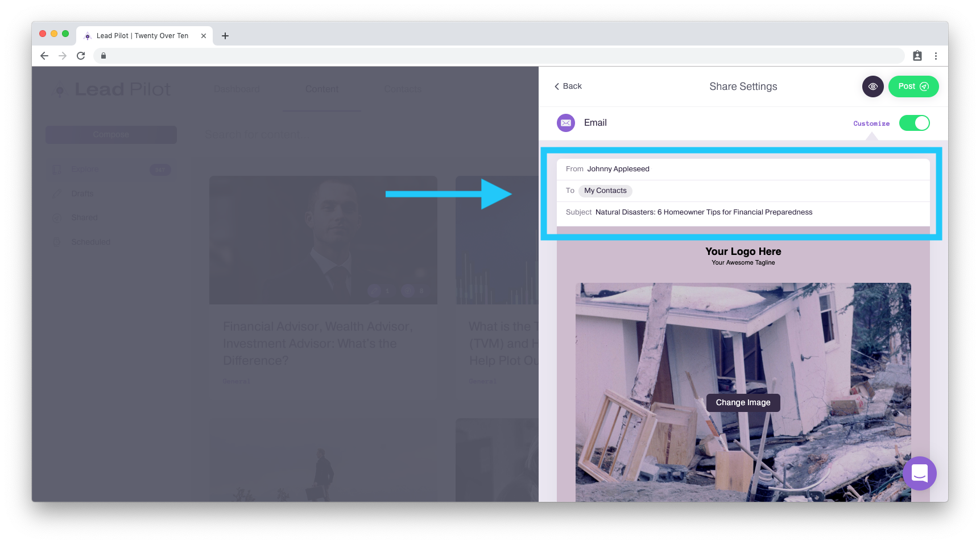
Task: Click the green Post button
Action: (913, 86)
